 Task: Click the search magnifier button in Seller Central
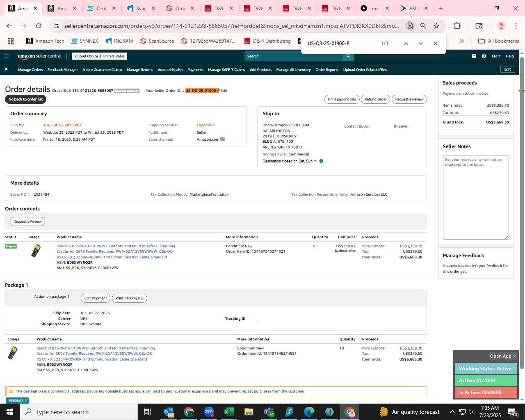(348, 56)
